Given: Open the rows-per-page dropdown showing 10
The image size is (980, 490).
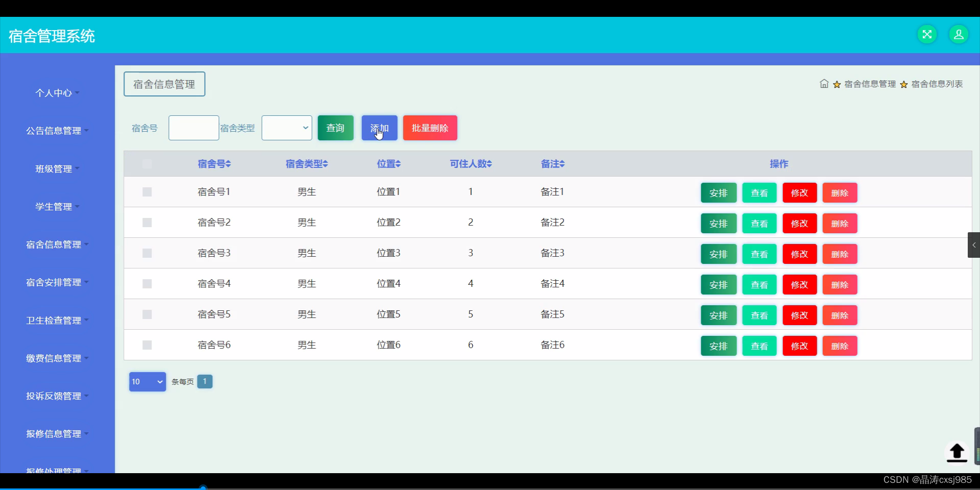Looking at the screenshot, I should (148, 382).
